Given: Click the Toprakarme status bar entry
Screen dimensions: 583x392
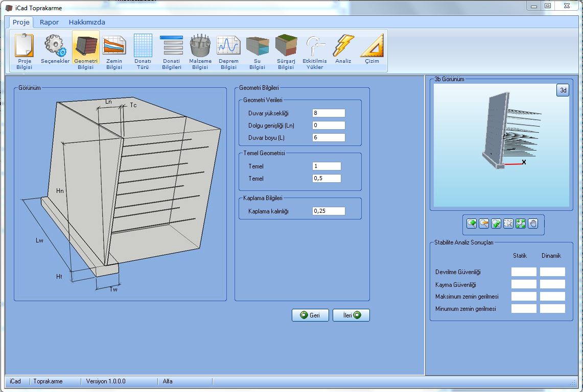Looking at the screenshot, I should click(x=48, y=381).
